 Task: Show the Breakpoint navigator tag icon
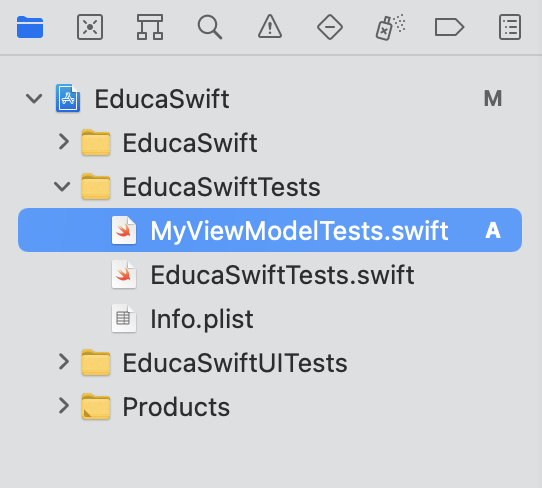tap(449, 27)
